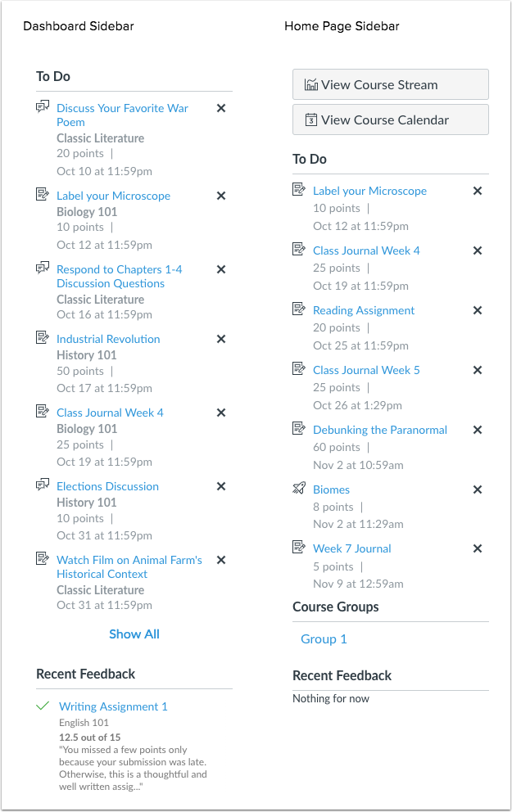Click the discussion icon beside Respond to Chapters 1-4
512x812 pixels.
pyautogui.click(x=43, y=268)
